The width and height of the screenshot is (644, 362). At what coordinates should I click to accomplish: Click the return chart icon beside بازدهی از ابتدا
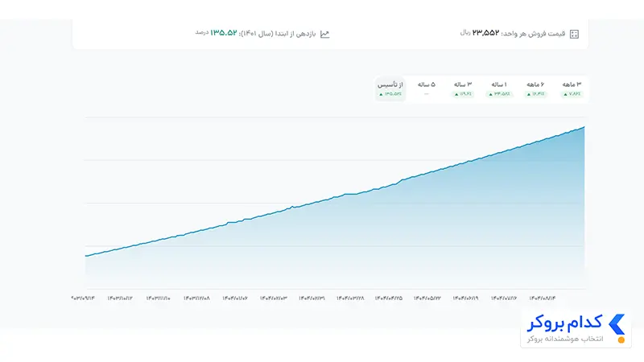(x=325, y=34)
